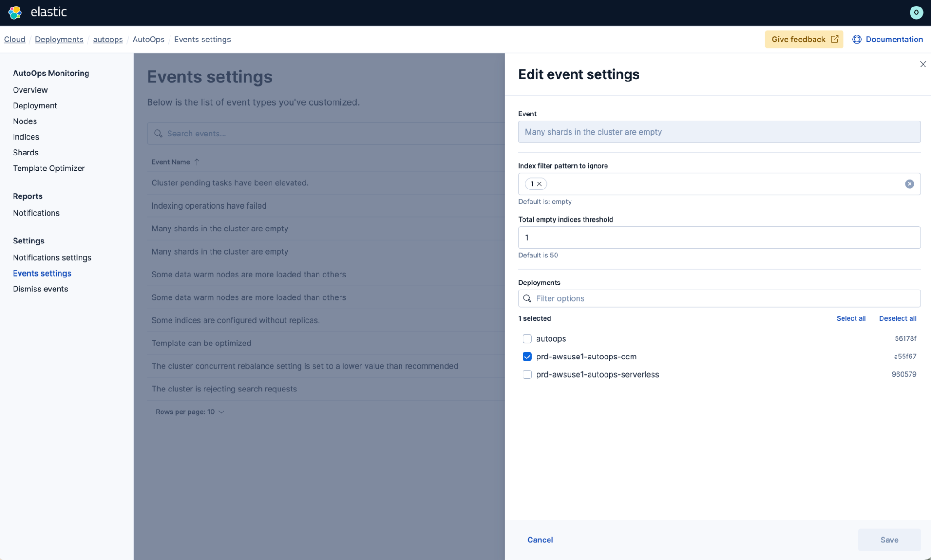
Task: Click the Save button
Action: 889,540
